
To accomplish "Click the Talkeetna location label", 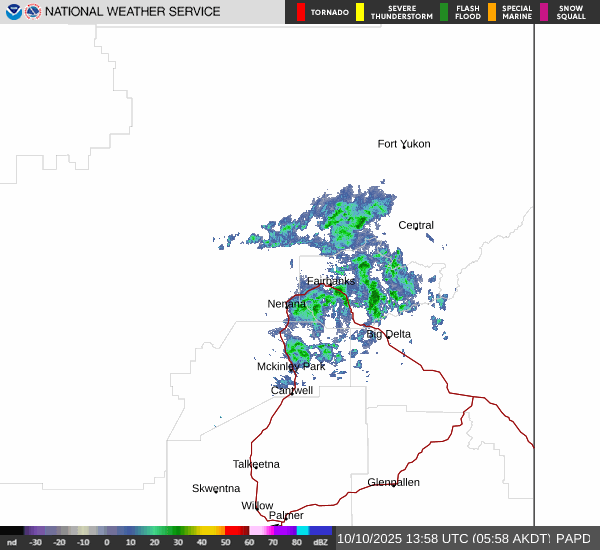I will 256,464.
